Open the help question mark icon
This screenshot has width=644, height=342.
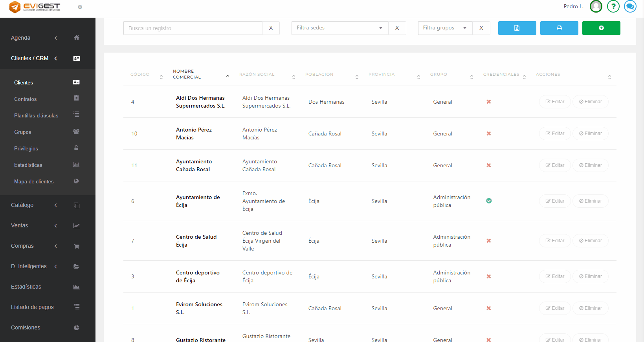613,6
